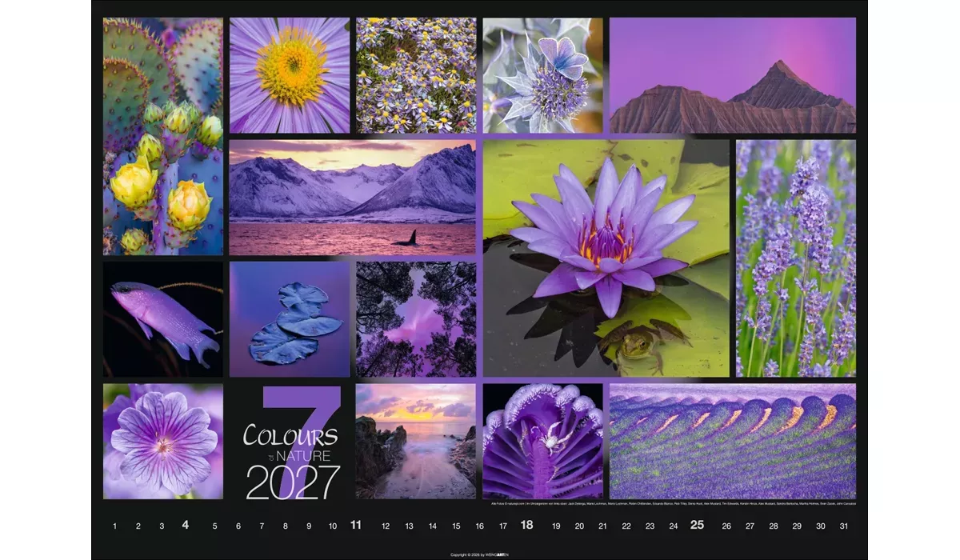
Task: Select day 26 in the date row
Action: click(726, 526)
